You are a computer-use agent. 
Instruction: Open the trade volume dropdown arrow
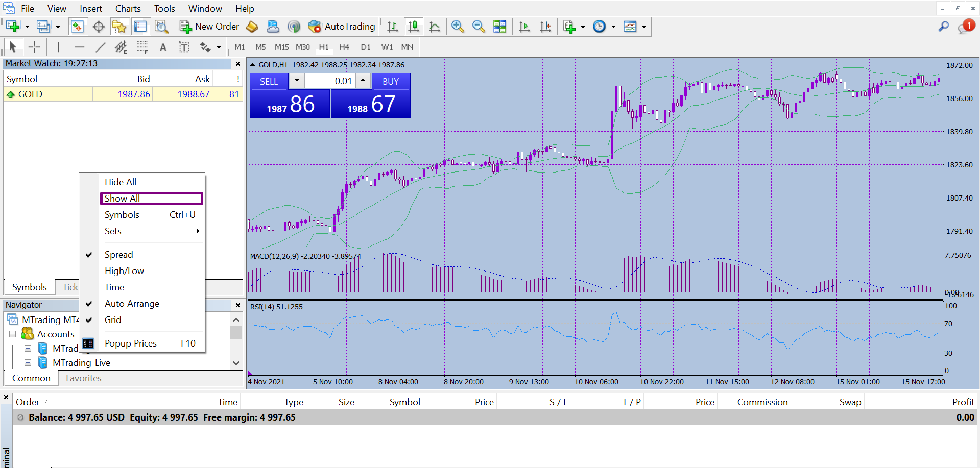(297, 81)
